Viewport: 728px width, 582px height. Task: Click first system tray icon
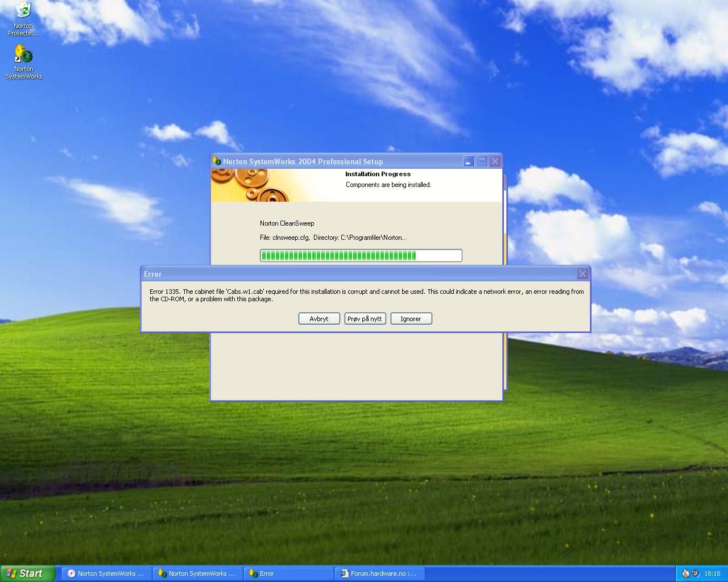(x=685, y=573)
